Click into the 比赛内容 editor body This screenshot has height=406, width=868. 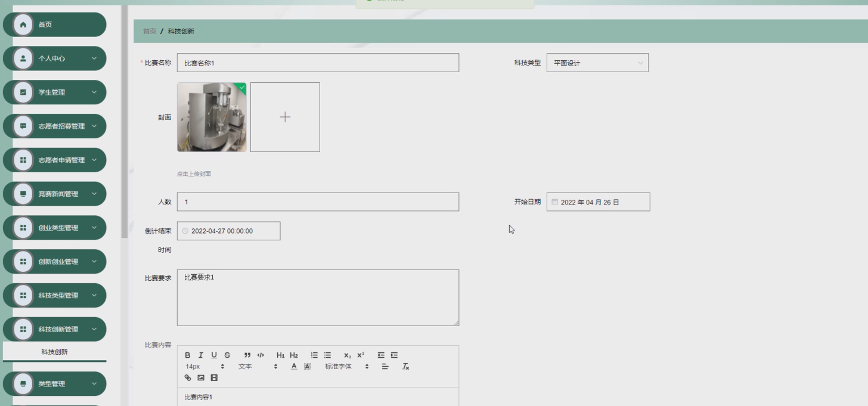(x=318, y=397)
